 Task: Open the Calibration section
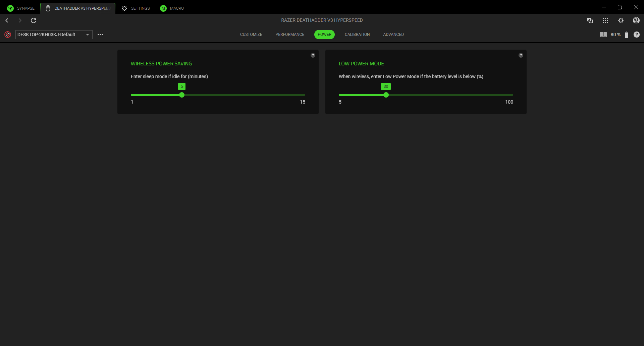click(x=357, y=35)
